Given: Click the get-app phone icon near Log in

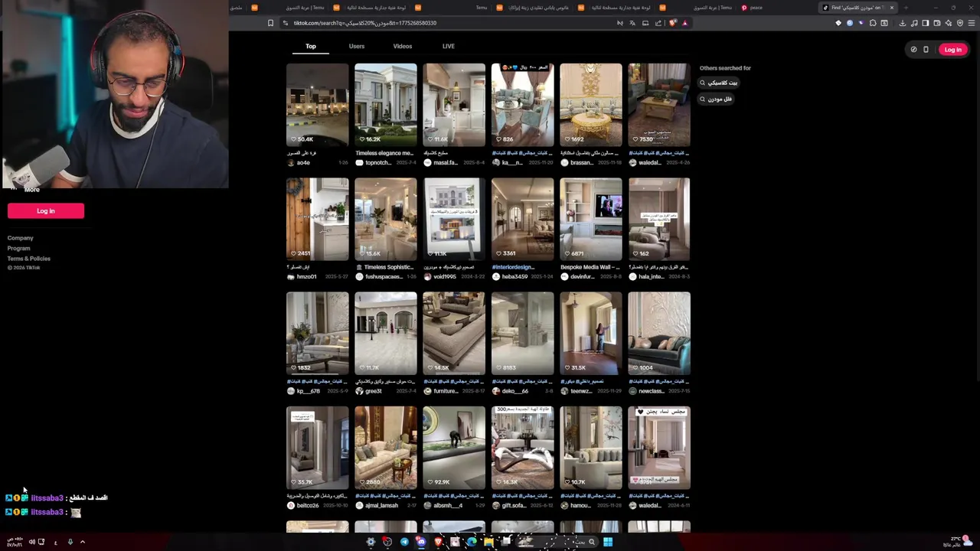Looking at the screenshot, I should pos(926,50).
